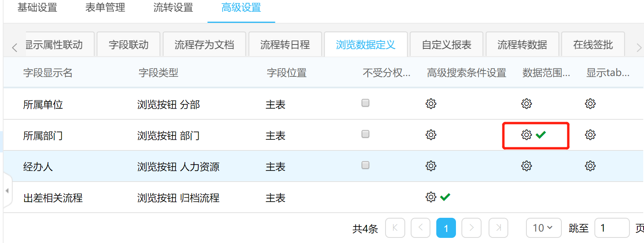
Task: Toggle 不受分权 checkbox for 经办人 row
Action: [x=365, y=165]
